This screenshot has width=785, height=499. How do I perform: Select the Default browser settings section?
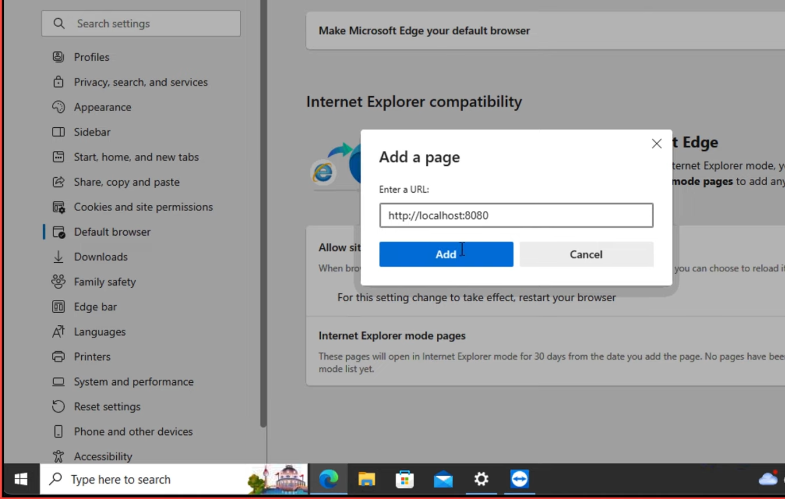click(x=112, y=232)
